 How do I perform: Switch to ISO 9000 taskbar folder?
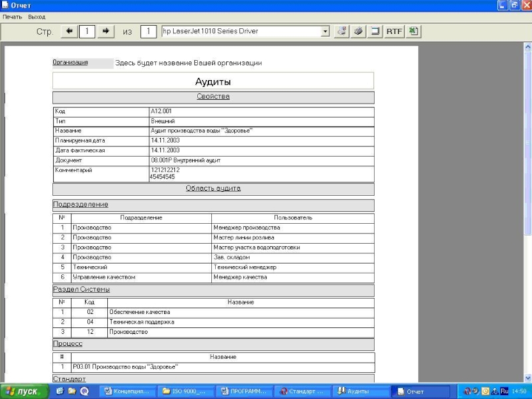186,392
